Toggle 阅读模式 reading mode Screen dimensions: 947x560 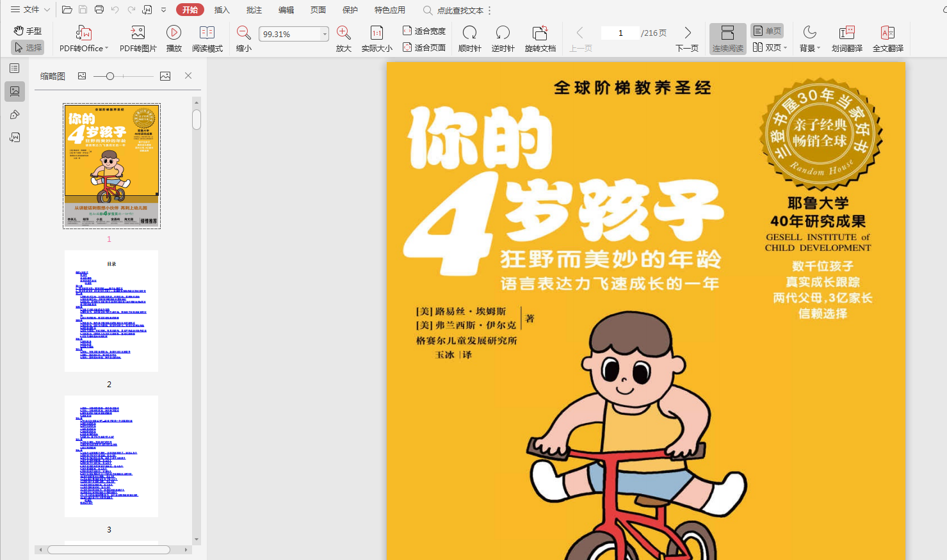(207, 39)
